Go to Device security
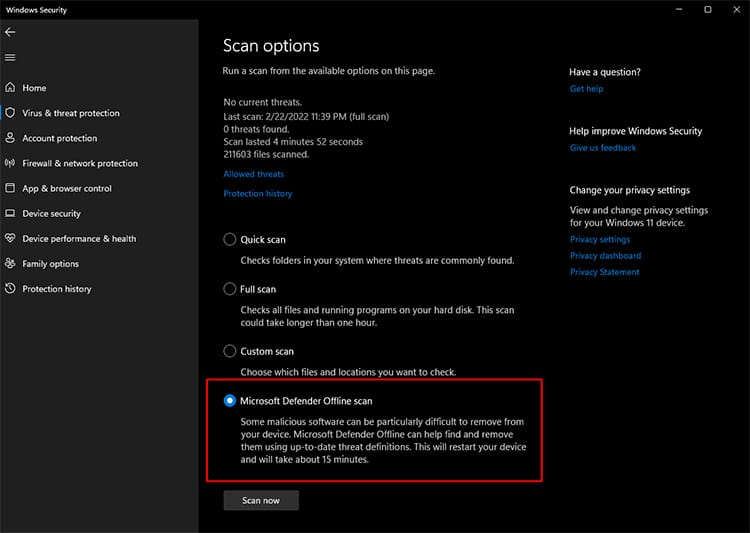 [x=52, y=213]
